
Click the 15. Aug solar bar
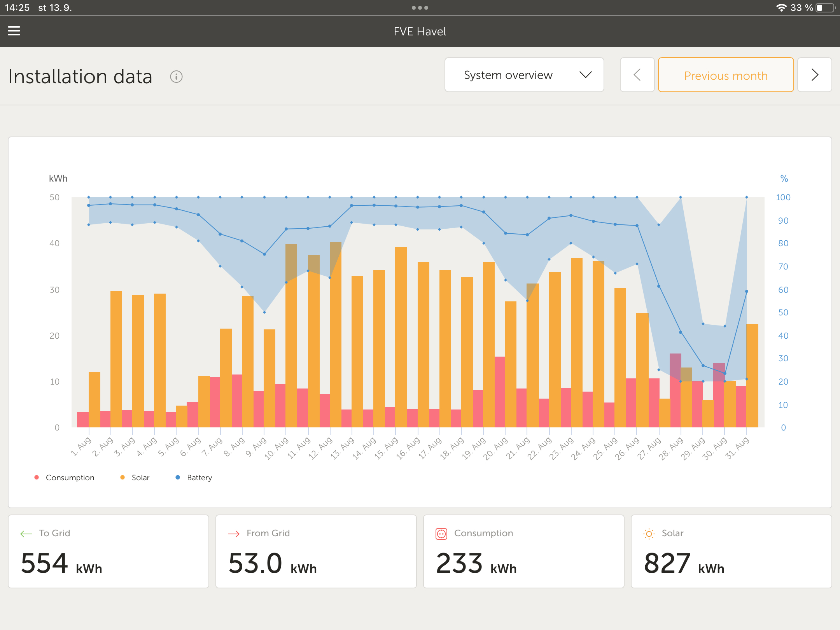point(401,337)
